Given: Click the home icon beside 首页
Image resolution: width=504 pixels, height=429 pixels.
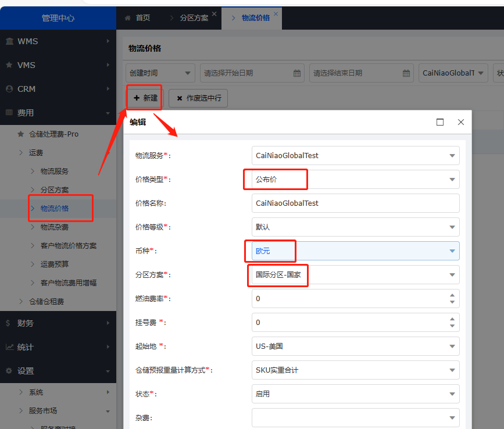Looking at the screenshot, I should (x=128, y=18).
